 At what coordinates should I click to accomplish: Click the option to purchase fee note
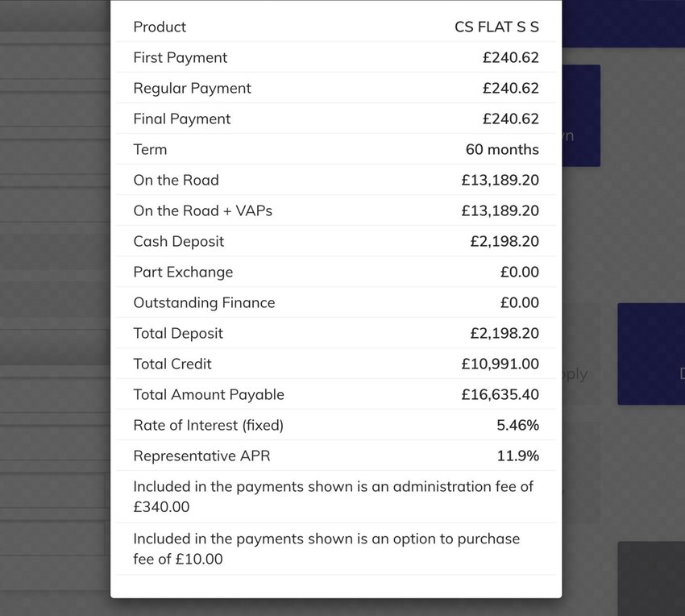tap(326, 548)
